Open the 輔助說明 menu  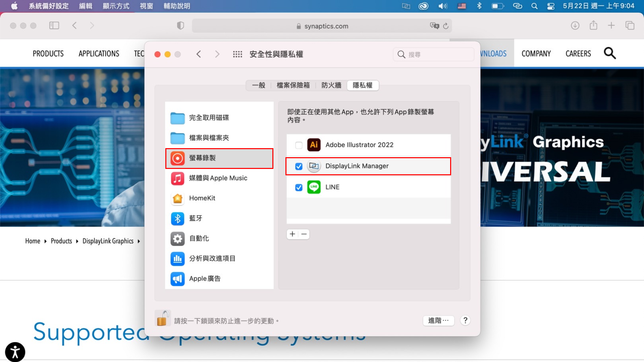[177, 6]
